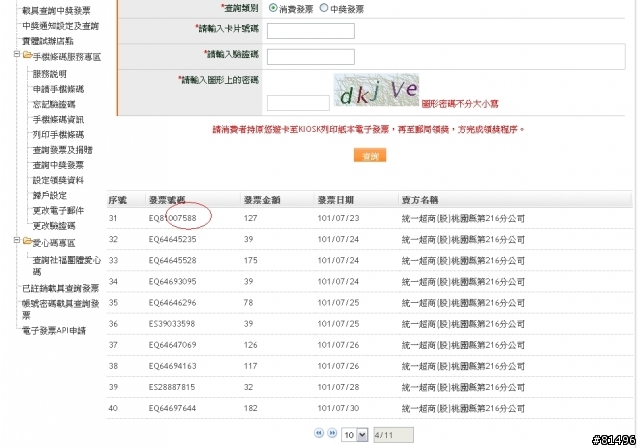The width and height of the screenshot is (640, 448).
Task: Click invoice number EQ64645528
Action: tap(172, 260)
